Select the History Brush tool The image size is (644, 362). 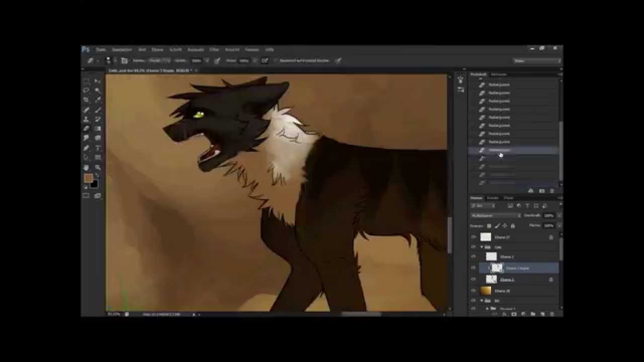point(98,119)
